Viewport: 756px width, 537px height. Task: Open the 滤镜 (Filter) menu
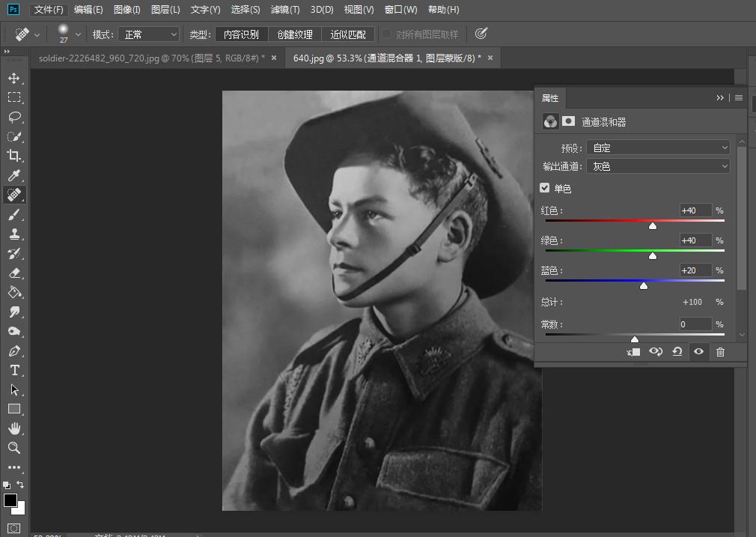click(284, 10)
